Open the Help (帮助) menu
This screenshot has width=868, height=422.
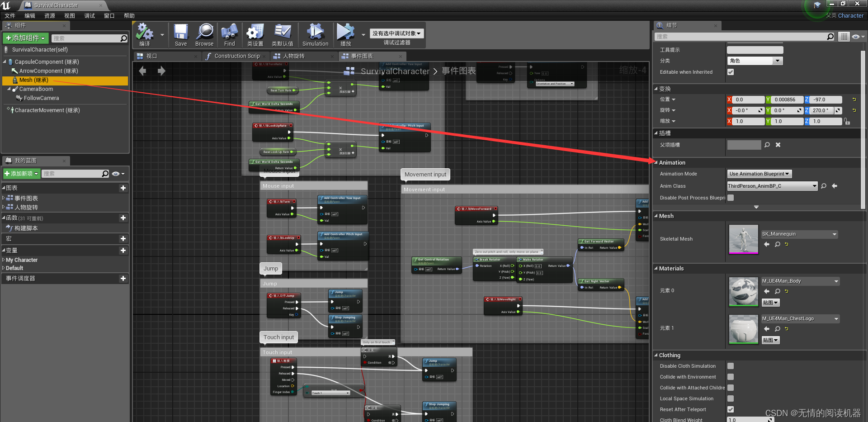tap(129, 16)
